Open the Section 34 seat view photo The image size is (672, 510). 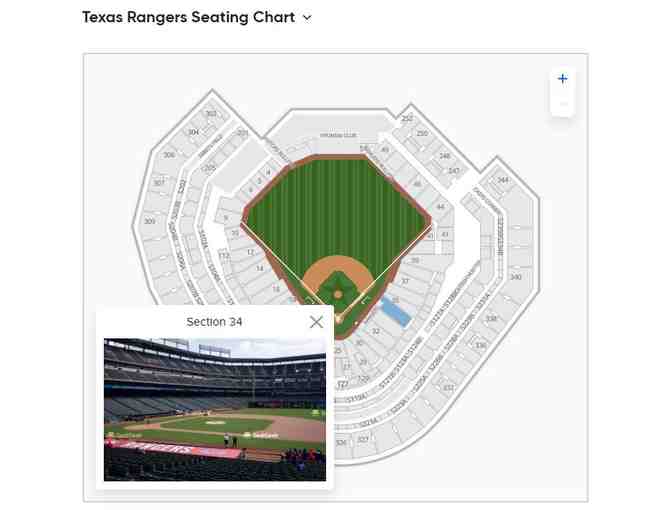click(215, 409)
